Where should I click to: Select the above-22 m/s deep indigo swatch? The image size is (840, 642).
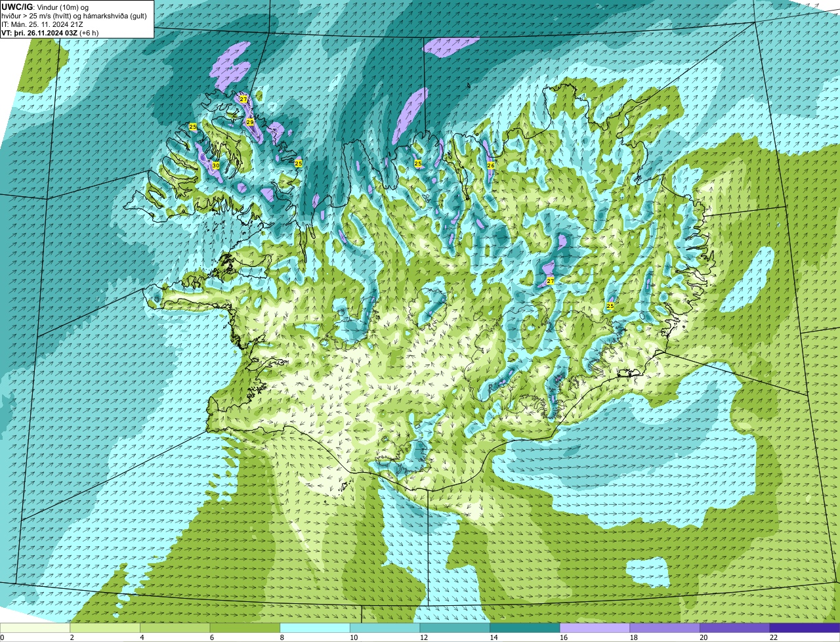tap(804, 628)
